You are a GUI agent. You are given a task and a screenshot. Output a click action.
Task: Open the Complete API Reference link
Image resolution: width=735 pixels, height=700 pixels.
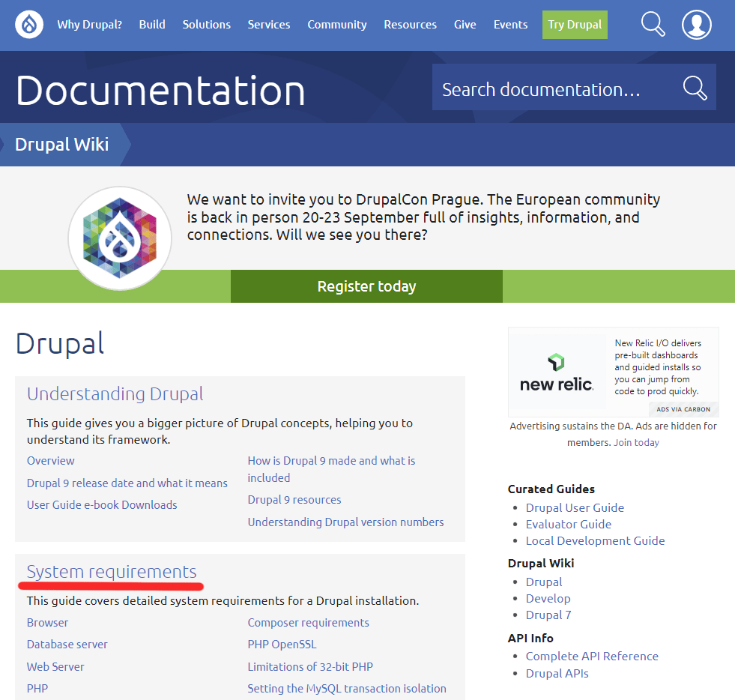click(592, 656)
